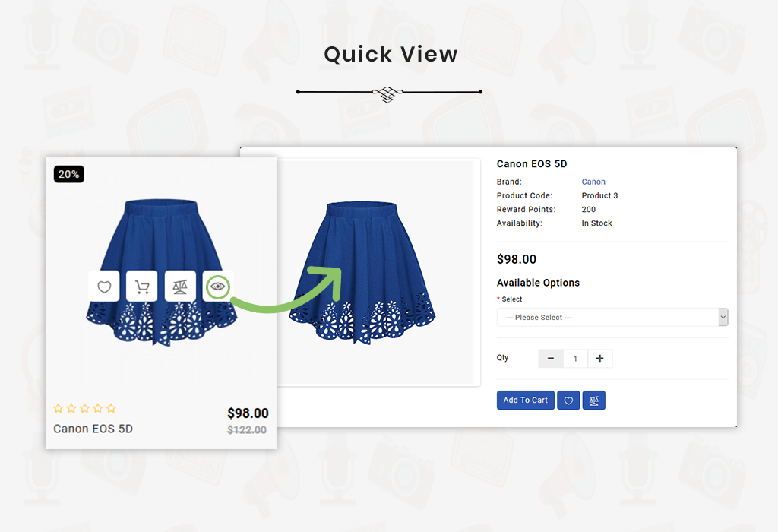Click the compare scales icon on card

[x=180, y=287]
